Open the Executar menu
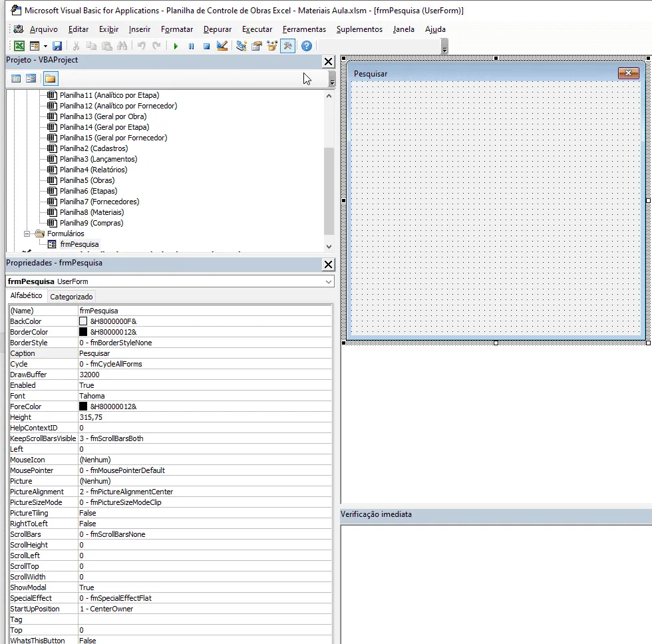This screenshot has width=652, height=644. point(257,29)
